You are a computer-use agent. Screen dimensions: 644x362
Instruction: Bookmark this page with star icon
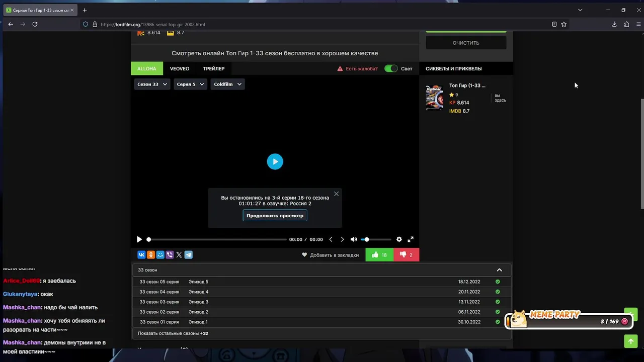(564, 24)
